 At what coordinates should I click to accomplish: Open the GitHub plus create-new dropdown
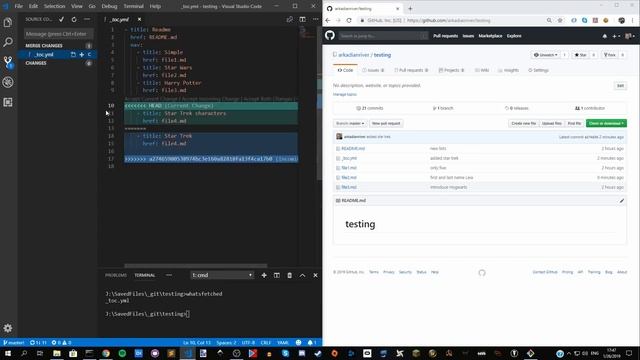616,36
